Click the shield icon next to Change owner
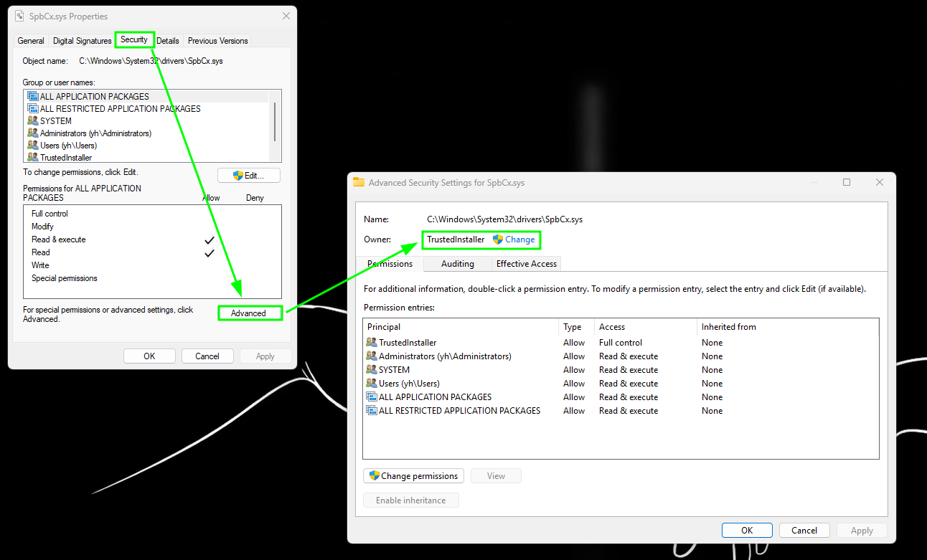This screenshot has height=560, width=927. 497,239
